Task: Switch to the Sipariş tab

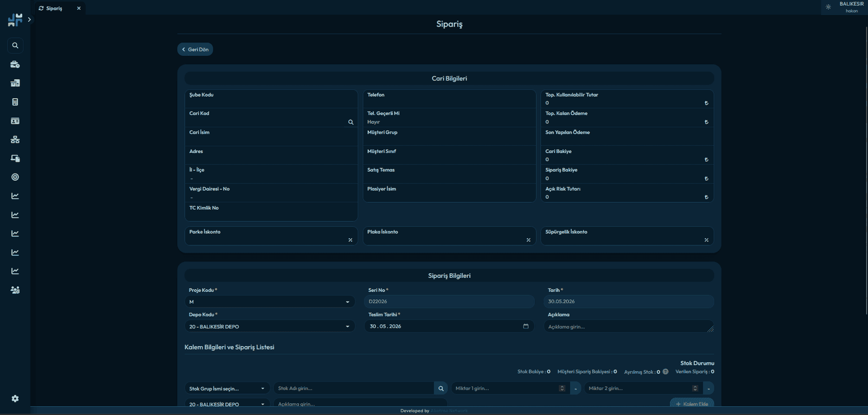Action: pyautogui.click(x=60, y=8)
